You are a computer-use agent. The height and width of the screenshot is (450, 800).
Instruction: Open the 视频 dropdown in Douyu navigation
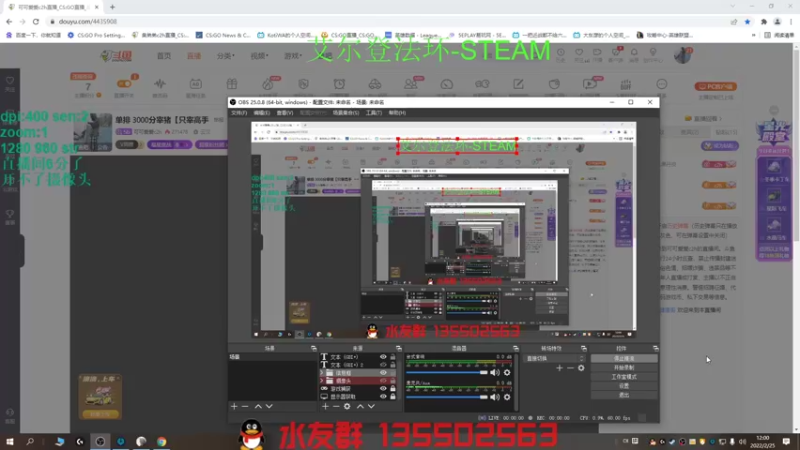click(x=259, y=56)
